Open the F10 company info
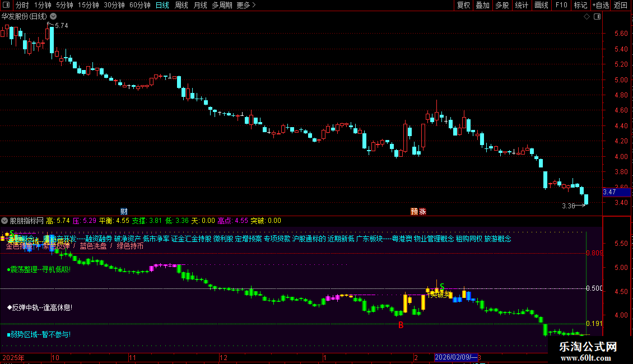Viewport: 633px width, 364px height. 561,5
